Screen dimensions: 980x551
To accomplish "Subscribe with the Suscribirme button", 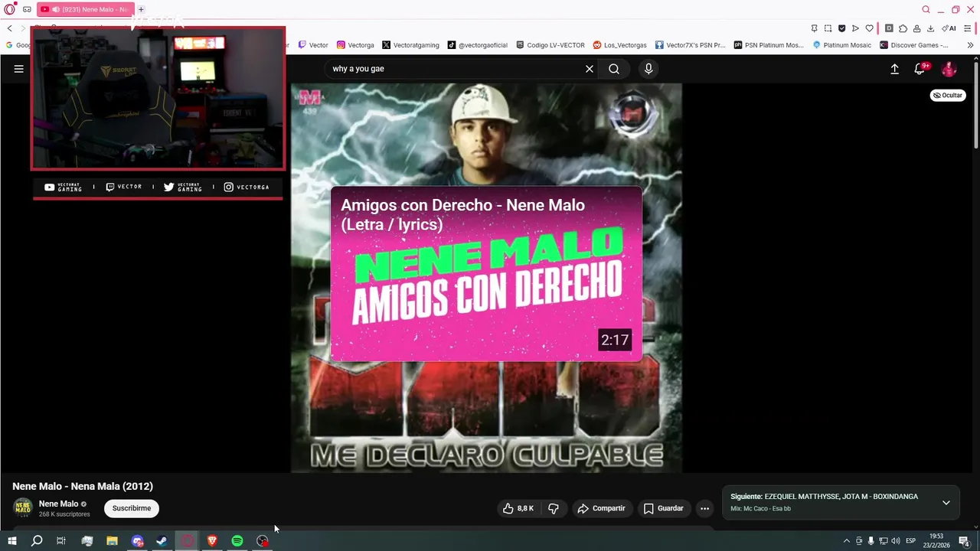I will click(x=132, y=508).
